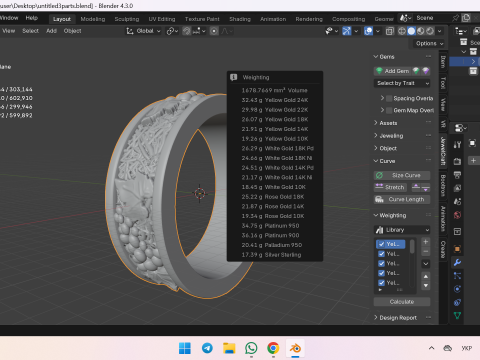Open the Object Data properties tab with the green triangle
This screenshot has height=360, width=480.
457,315
